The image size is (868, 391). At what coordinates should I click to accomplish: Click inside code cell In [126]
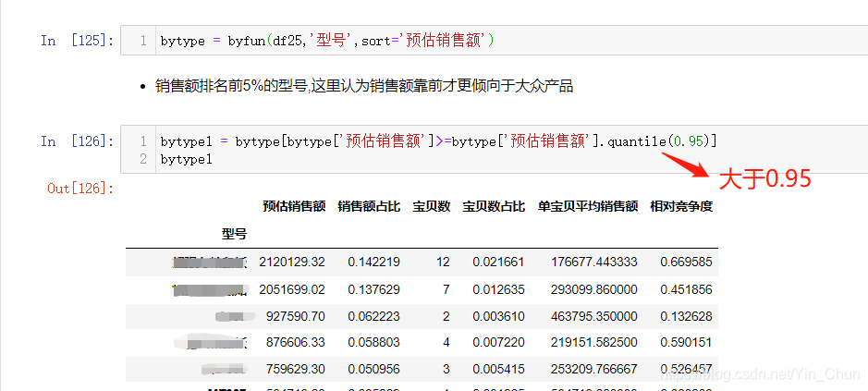click(495, 150)
